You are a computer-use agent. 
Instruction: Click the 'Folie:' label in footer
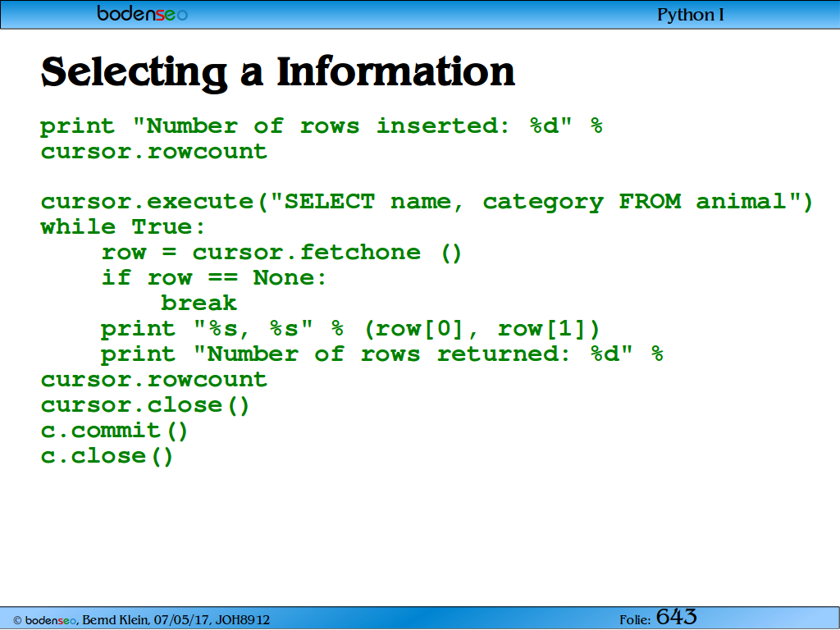[636, 620]
